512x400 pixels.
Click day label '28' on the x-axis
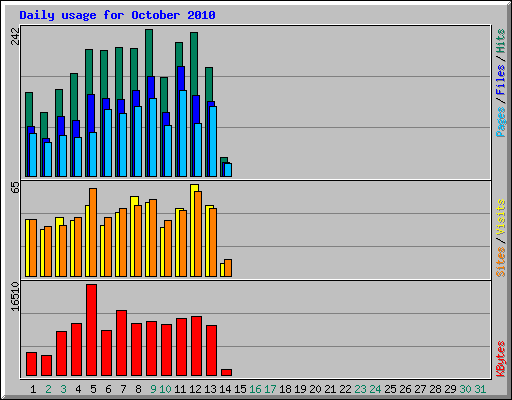435,389
